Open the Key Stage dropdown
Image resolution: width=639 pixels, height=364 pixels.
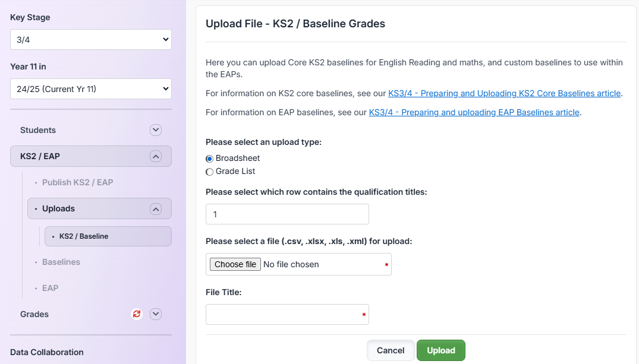point(91,40)
